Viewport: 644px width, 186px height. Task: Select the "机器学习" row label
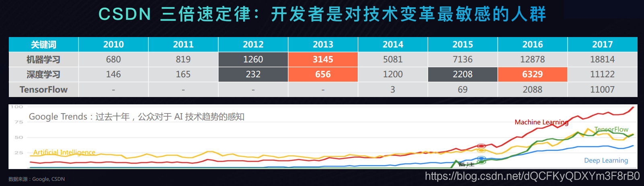click(x=43, y=59)
